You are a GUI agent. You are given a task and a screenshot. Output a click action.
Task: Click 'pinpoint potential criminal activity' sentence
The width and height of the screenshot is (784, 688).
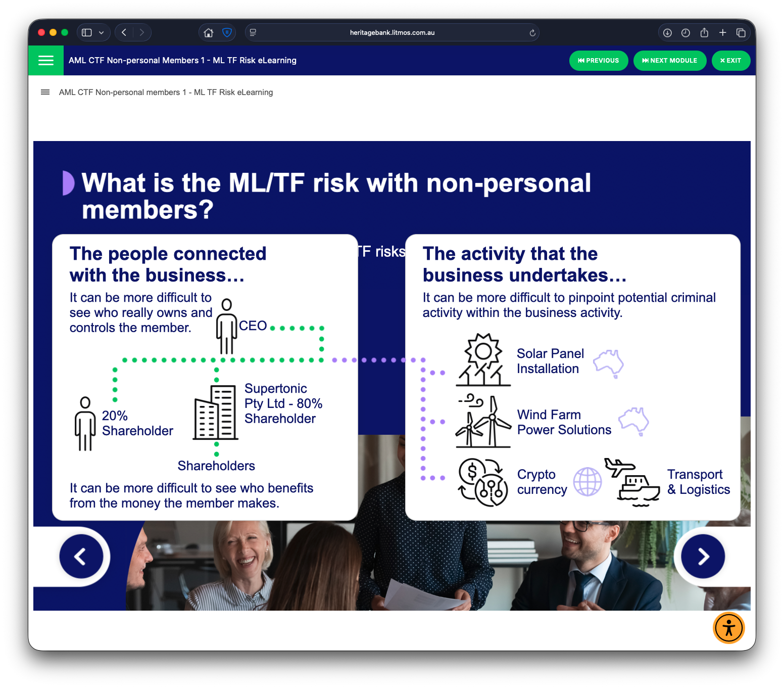pos(569,305)
